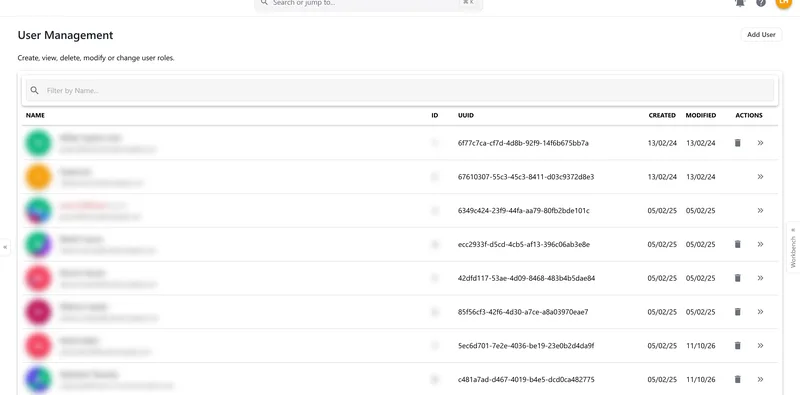
Task: Select UUID text 6349c424-23f9-44fa-aa79-80fb2bde101c
Action: click(x=523, y=210)
